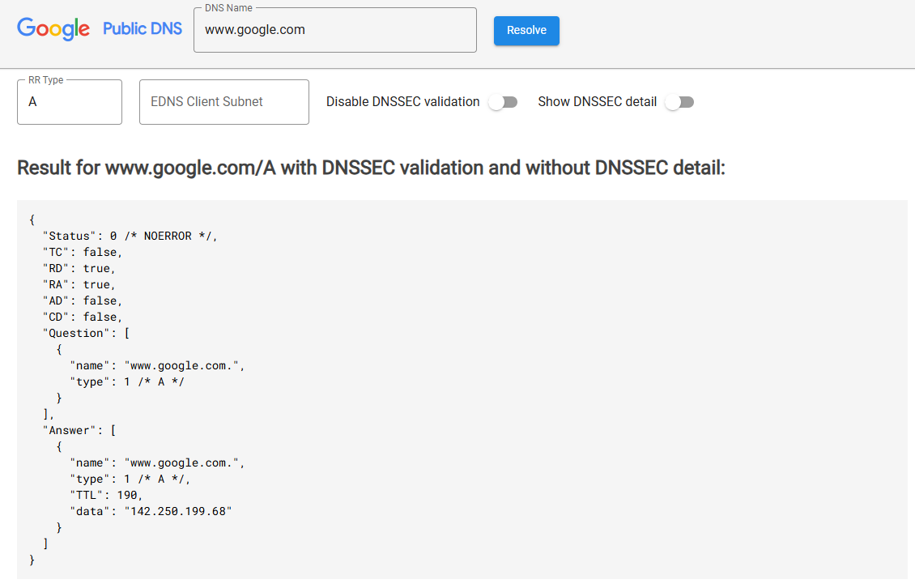Click the "Status": 0 NOERROR line
The width and height of the screenshot is (915, 588).
(x=130, y=236)
